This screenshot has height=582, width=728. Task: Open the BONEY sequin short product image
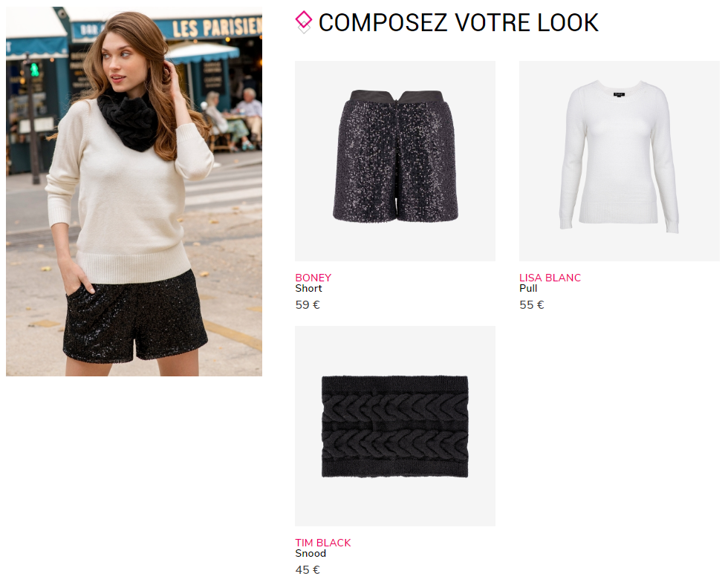click(x=395, y=160)
